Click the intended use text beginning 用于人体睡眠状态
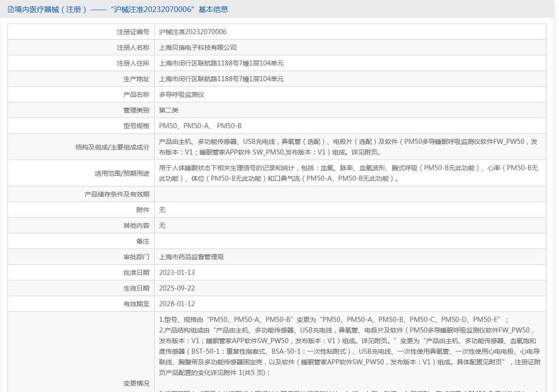 (349, 173)
